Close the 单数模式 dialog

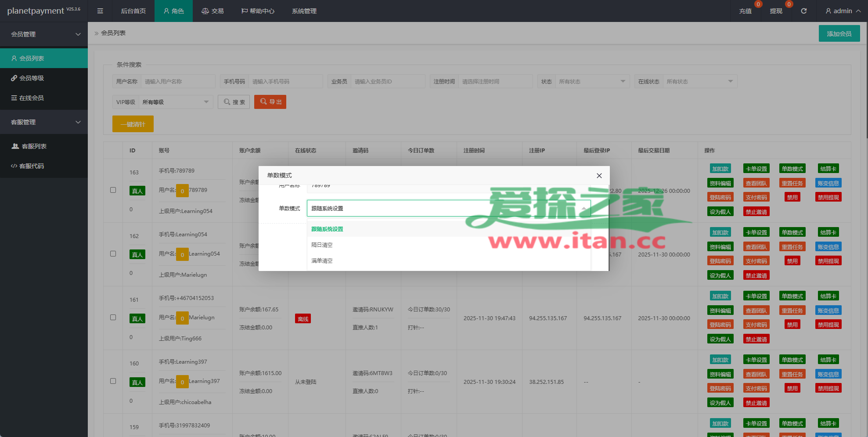599,176
